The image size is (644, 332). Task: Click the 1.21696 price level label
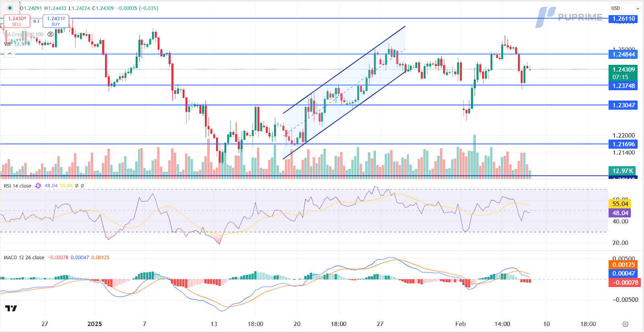(623, 144)
